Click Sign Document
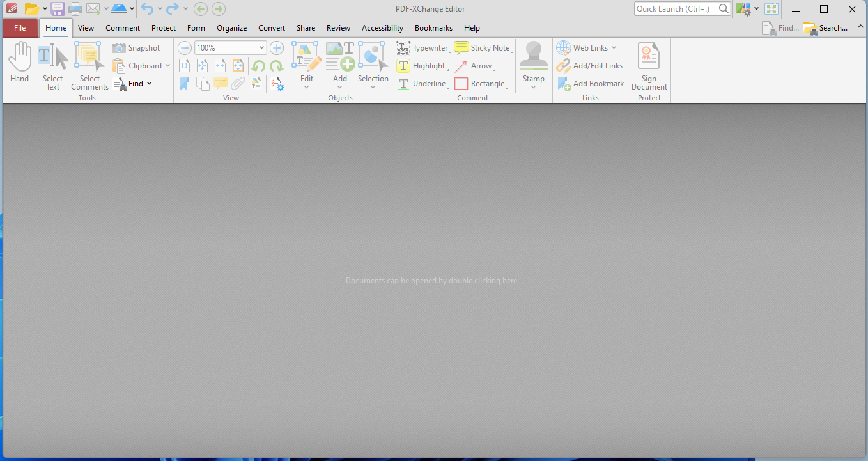The height and width of the screenshot is (461, 868). 649,66
